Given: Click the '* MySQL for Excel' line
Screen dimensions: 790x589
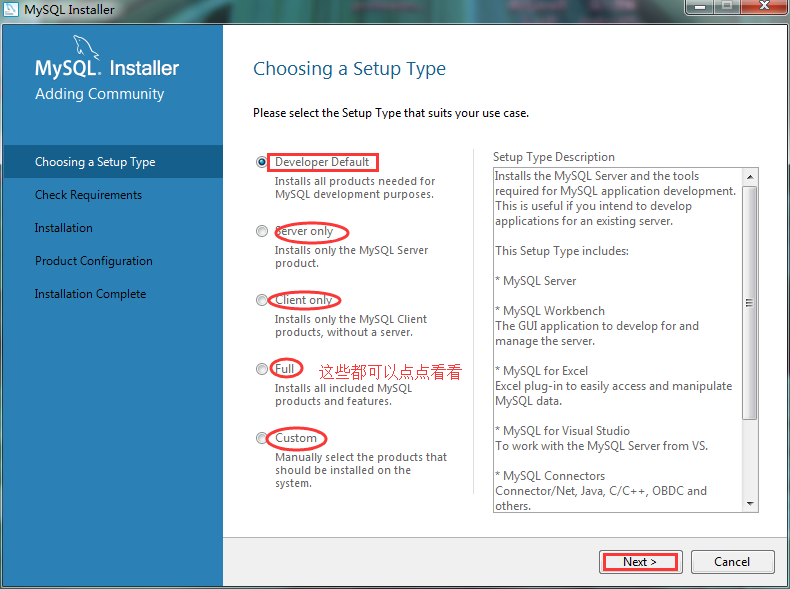Looking at the screenshot, I should 541,371.
